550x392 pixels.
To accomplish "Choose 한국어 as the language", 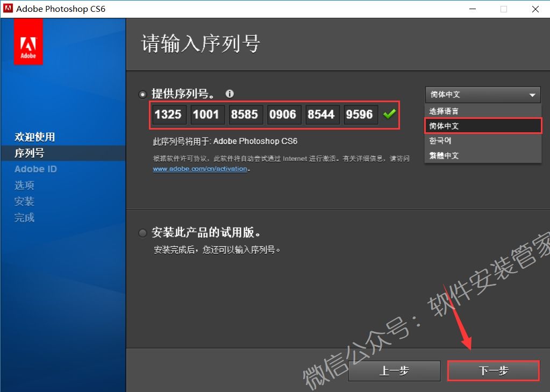I will (x=482, y=140).
